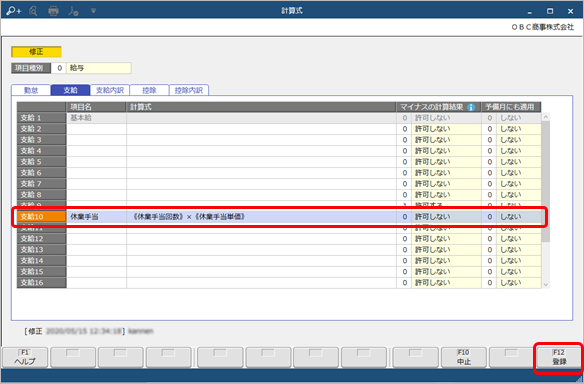Select the 支給 2 row header

point(41,129)
